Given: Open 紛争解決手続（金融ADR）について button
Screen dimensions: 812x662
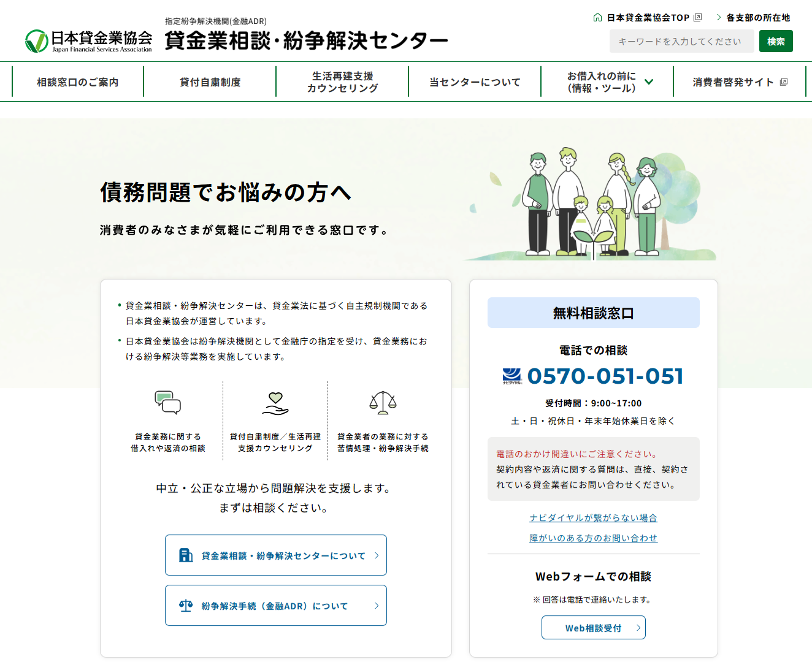Looking at the screenshot, I should 276,606.
